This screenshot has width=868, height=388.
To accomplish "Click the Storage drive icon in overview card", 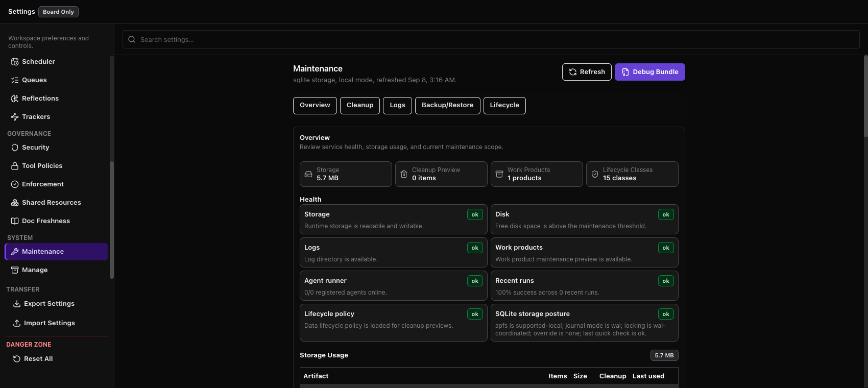I will point(308,174).
